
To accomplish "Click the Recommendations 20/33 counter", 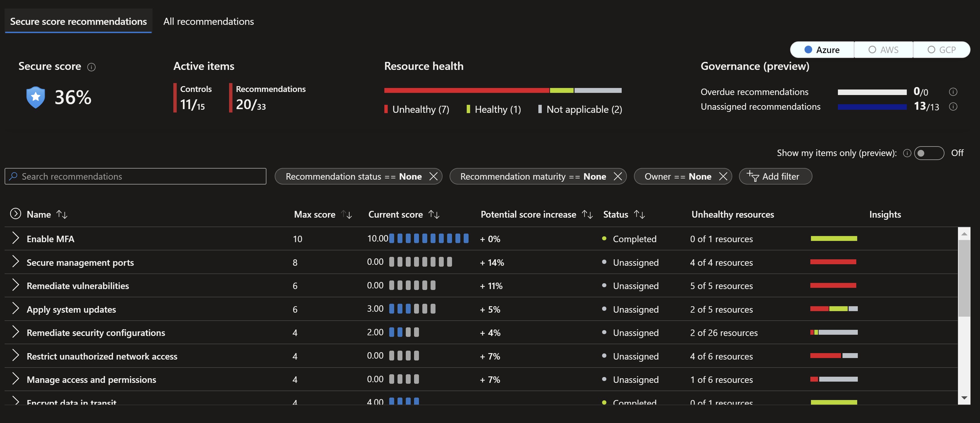I will point(268,98).
